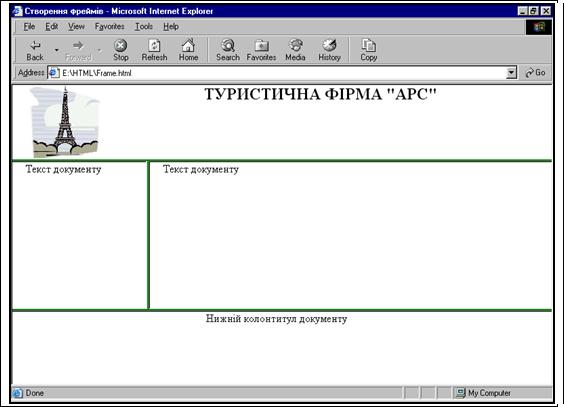Close the Internet Explorer window
This screenshot has height=407, width=564.
(546, 11)
